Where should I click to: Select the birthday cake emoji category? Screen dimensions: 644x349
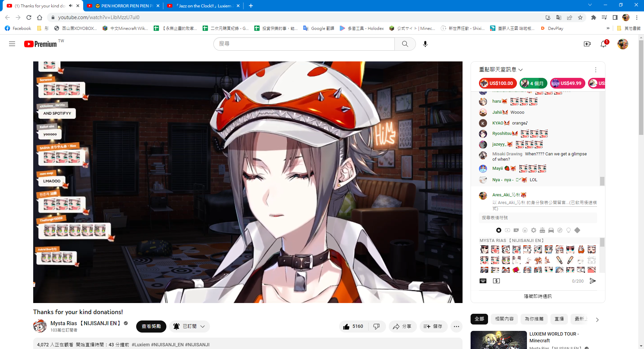click(x=542, y=230)
